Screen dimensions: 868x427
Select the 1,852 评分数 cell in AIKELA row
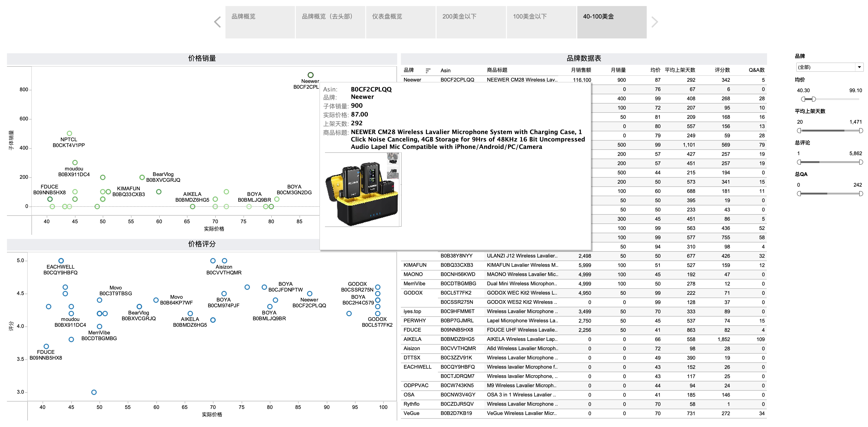click(x=724, y=339)
